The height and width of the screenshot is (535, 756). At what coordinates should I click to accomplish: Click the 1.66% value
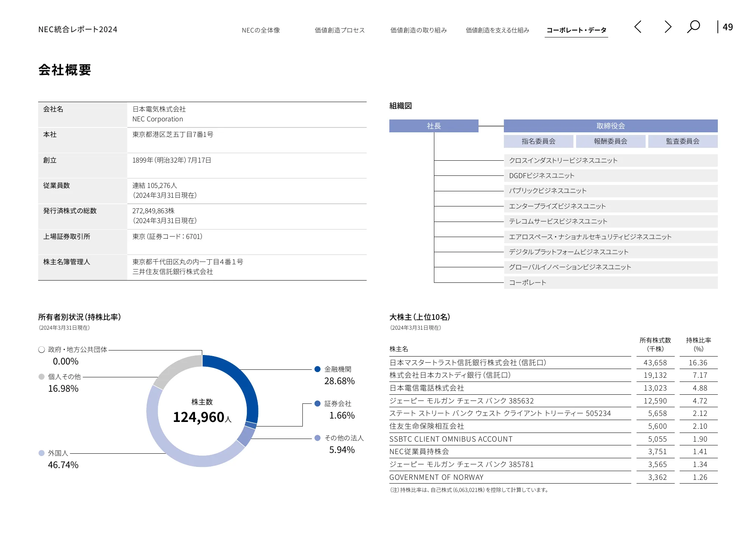(342, 416)
